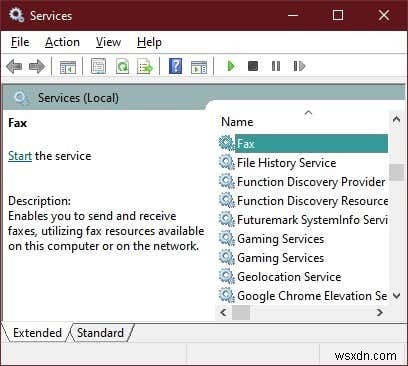Select Google Chrome Elevation service row
Viewport: 408px width, 366px height.
pos(303,296)
